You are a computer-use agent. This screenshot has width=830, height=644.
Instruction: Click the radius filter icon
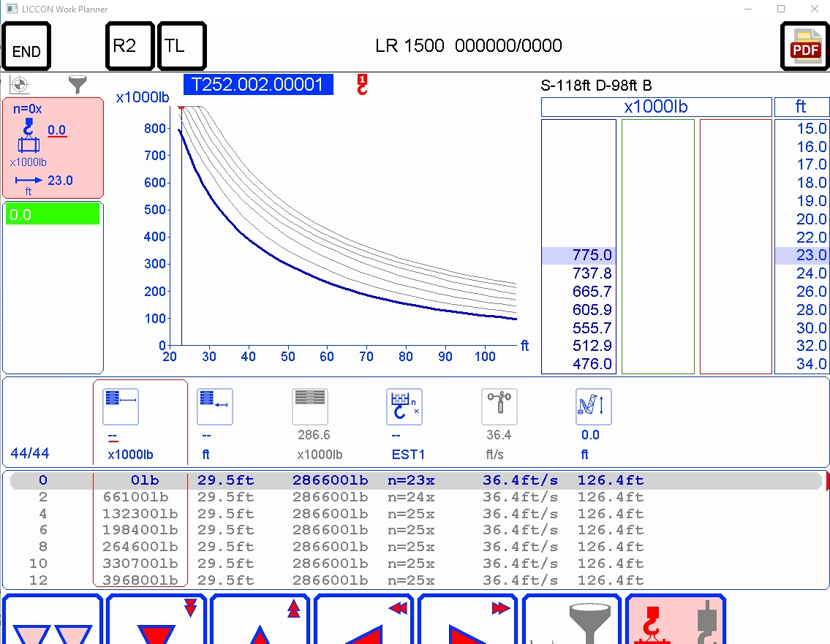point(215,406)
